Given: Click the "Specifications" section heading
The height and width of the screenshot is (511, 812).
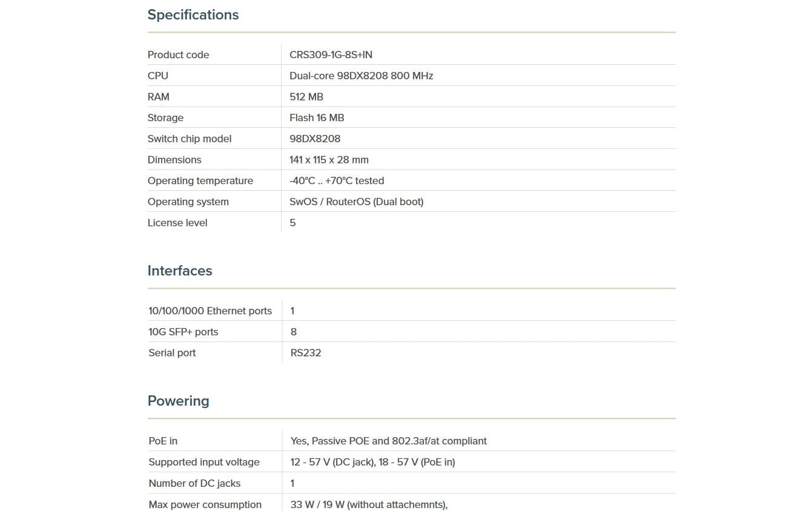Looking at the screenshot, I should [193, 15].
